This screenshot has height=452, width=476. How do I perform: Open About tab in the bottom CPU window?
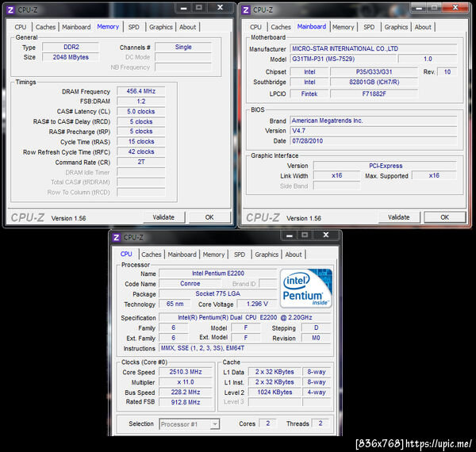coord(294,255)
